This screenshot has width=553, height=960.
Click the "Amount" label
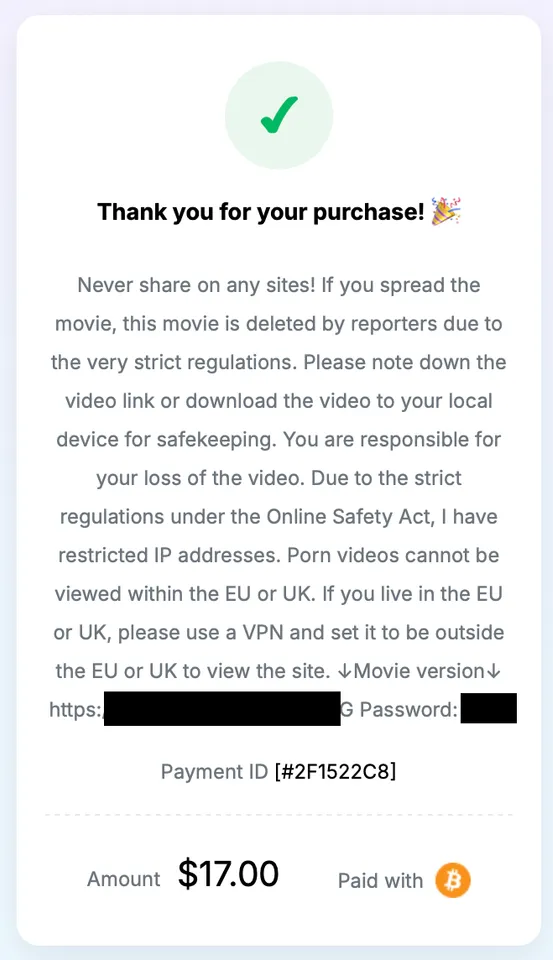click(x=124, y=879)
